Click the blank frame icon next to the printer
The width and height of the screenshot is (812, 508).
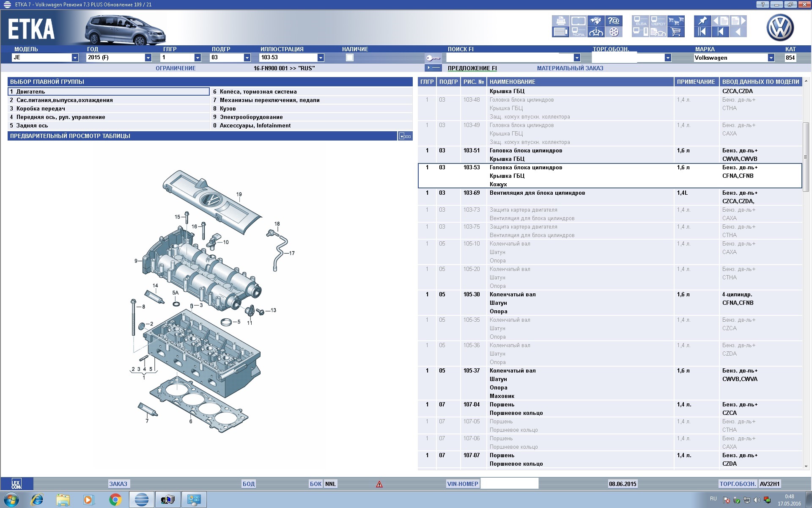point(578,21)
